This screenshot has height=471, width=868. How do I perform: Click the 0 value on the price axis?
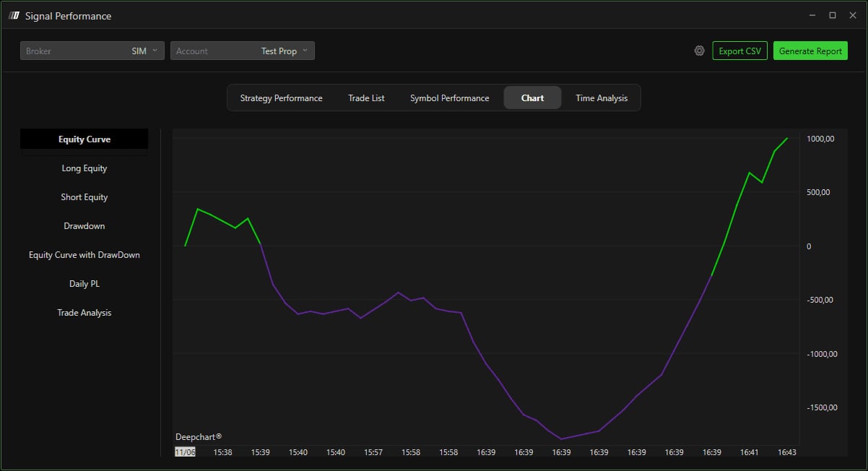pyautogui.click(x=809, y=246)
